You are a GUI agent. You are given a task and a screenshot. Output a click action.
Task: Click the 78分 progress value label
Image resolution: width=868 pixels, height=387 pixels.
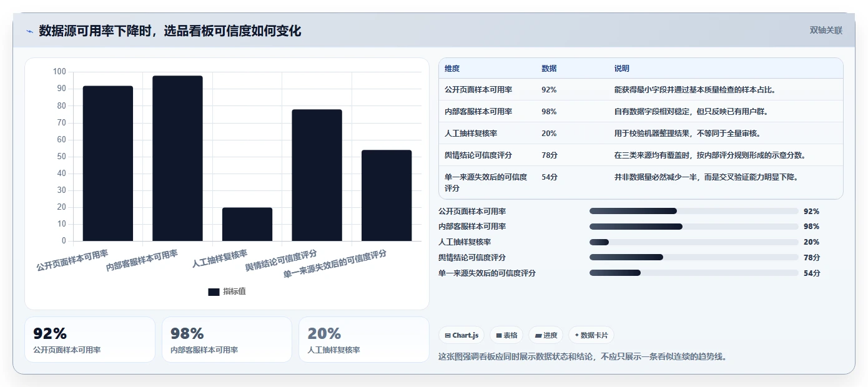[x=812, y=257]
